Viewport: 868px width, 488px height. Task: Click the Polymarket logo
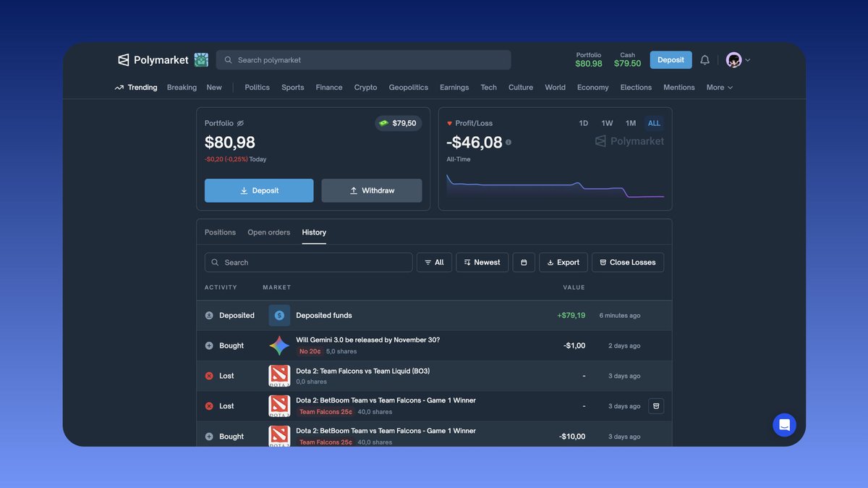click(153, 60)
